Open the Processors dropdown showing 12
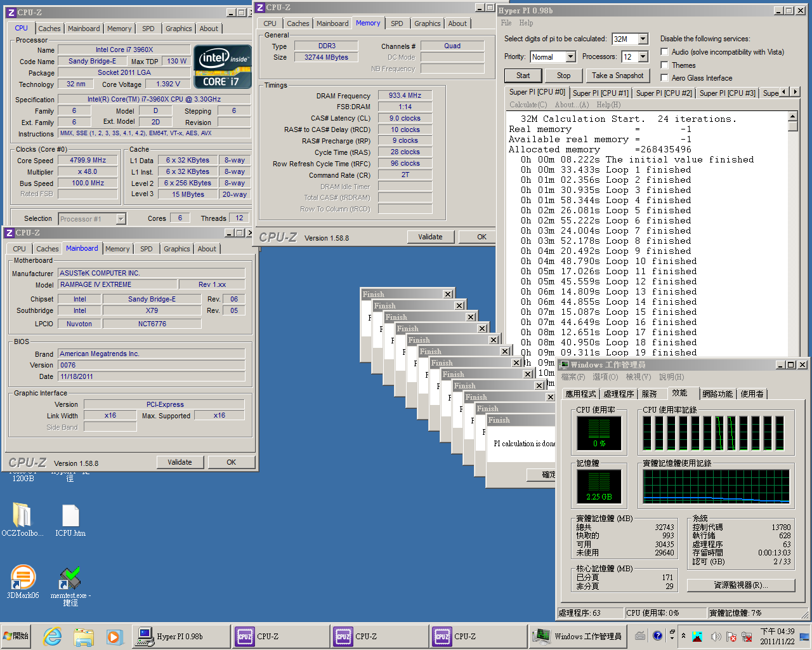Screen dimensions: 812x650 click(x=643, y=56)
